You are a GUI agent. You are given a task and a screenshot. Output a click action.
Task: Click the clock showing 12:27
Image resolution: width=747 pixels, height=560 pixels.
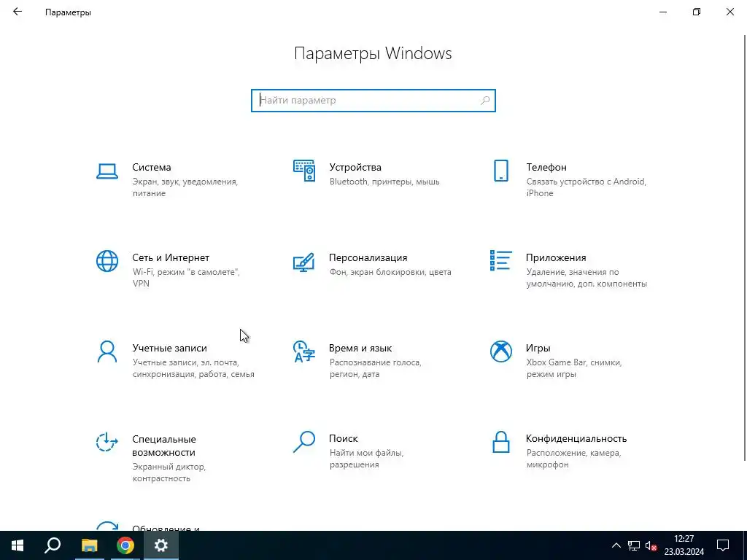tap(684, 539)
